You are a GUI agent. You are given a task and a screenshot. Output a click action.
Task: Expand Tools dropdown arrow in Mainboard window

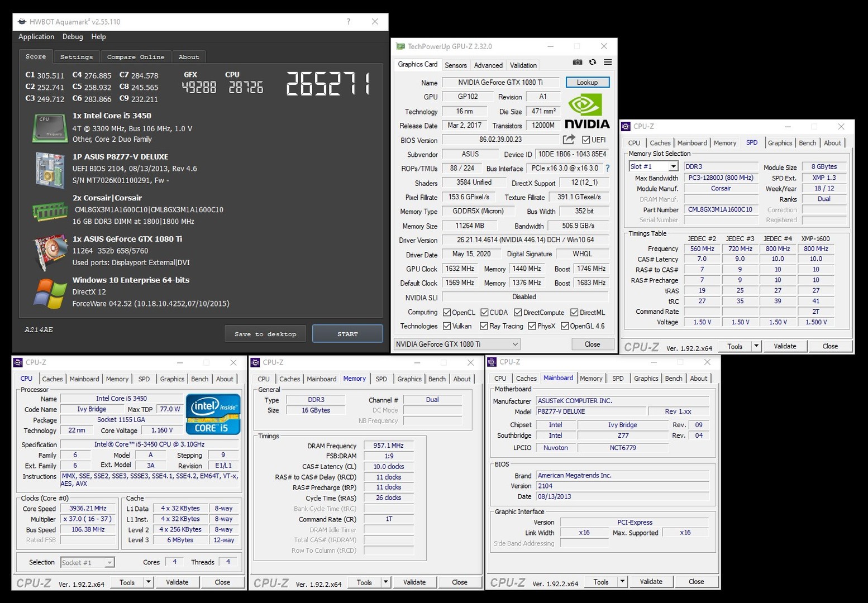pyautogui.click(x=622, y=581)
